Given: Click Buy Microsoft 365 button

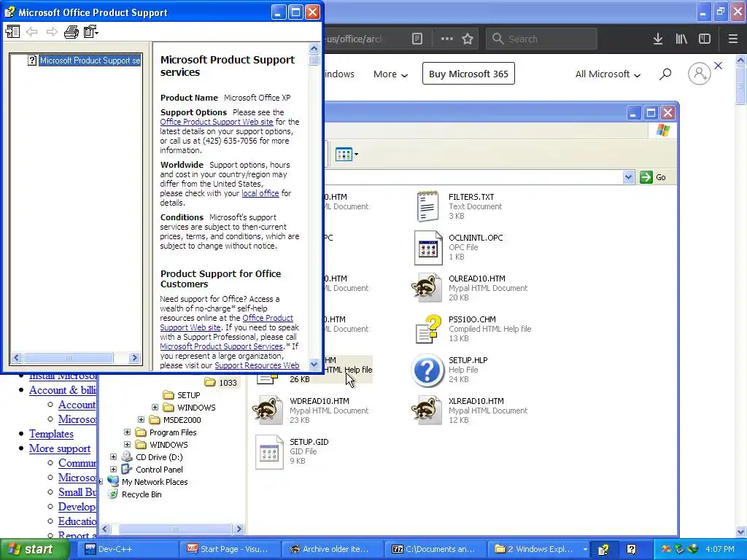Looking at the screenshot, I should coord(468,74).
